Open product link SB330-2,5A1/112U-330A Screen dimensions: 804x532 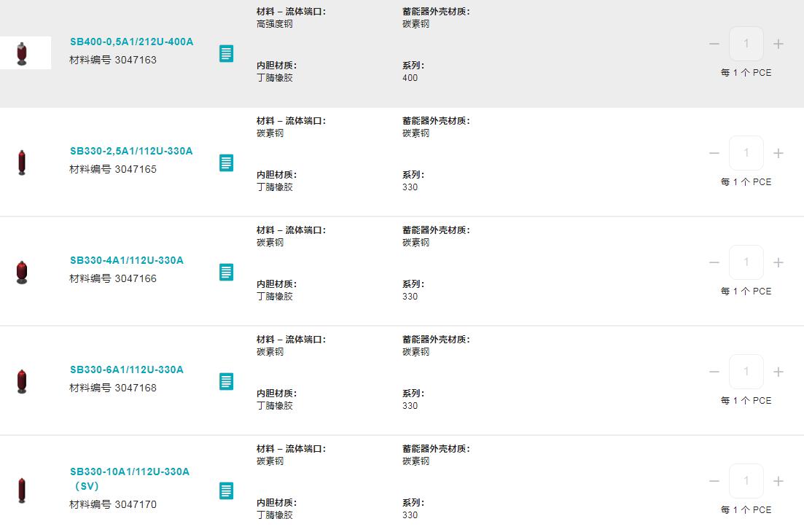(x=131, y=151)
